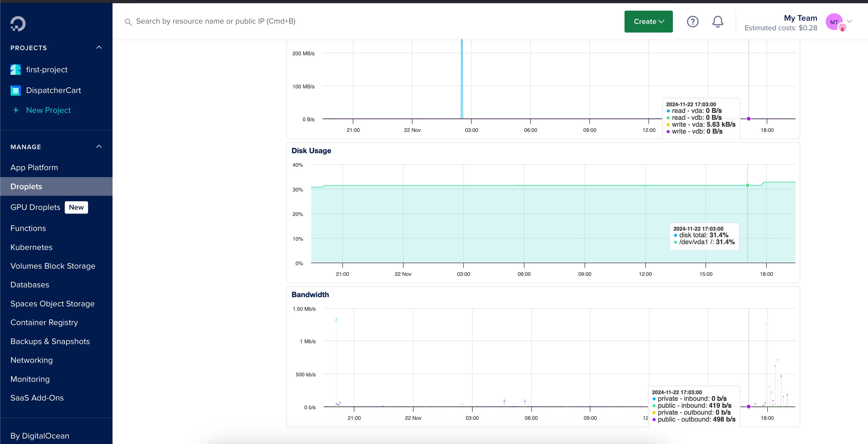Open Container Registry
This screenshot has width=868, height=444.
click(x=44, y=322)
